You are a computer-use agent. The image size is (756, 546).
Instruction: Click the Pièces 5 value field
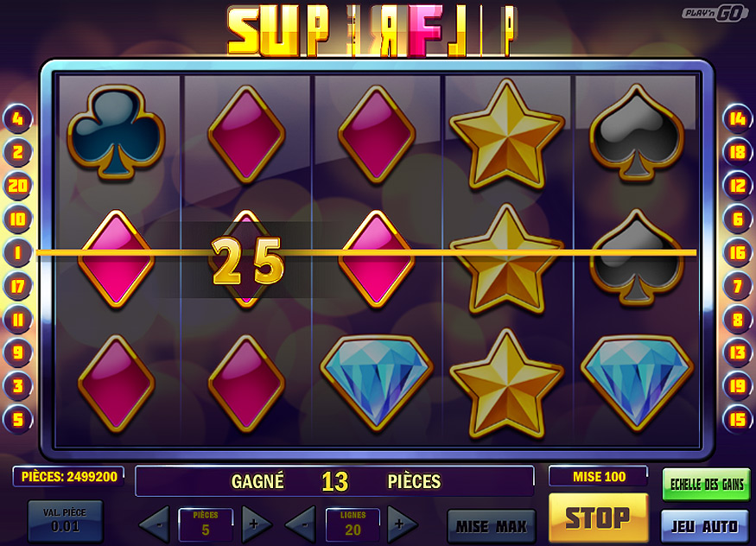[206, 524]
